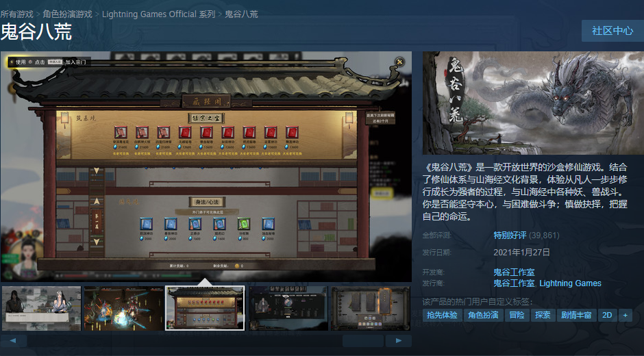Click the 2D tag
This screenshot has height=356, width=644.
pos(606,315)
